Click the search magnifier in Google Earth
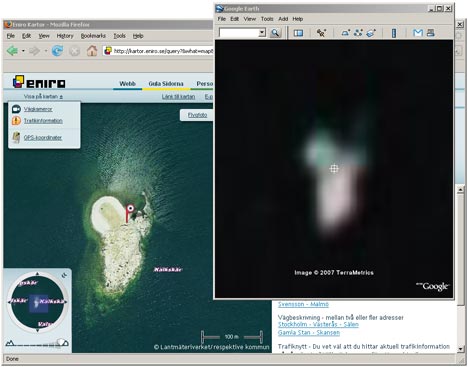Screen dimensions: 468x367 [x=275, y=33]
